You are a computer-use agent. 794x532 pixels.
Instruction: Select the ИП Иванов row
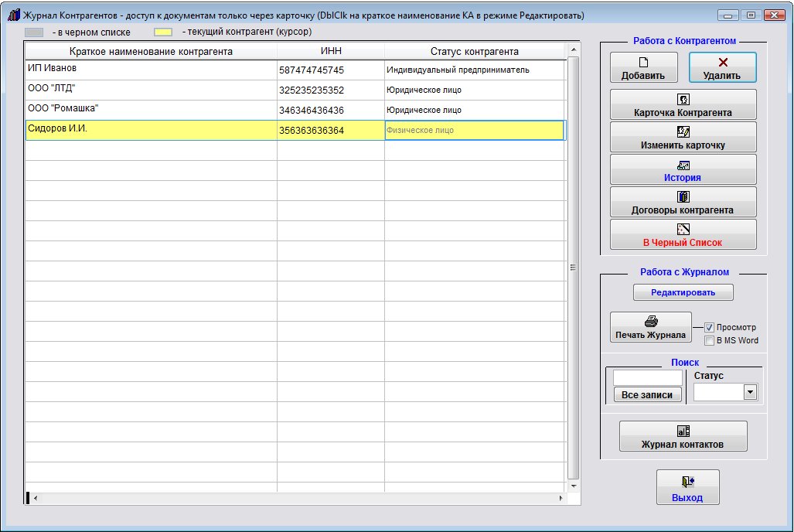[151, 70]
